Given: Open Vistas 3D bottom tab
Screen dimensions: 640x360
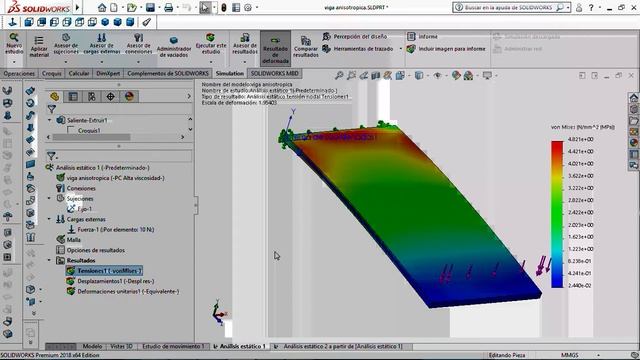Looking at the screenshot, I should [x=122, y=346].
